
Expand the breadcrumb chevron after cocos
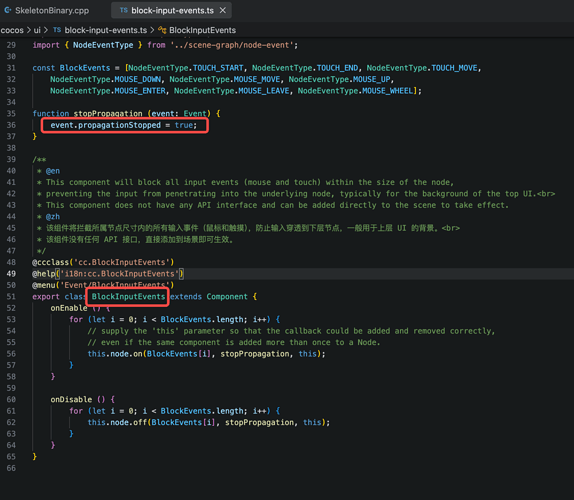tap(29, 30)
